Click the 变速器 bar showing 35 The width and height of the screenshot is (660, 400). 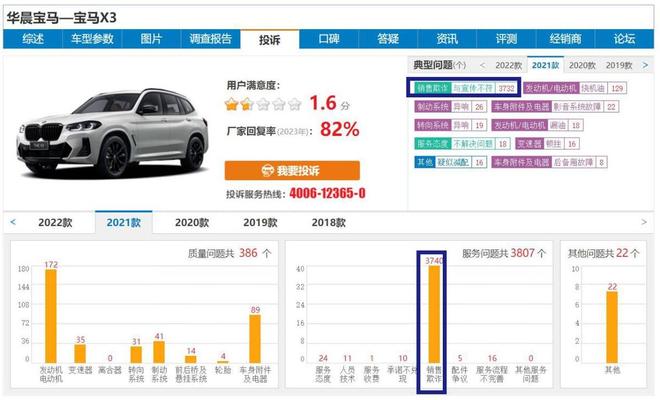coord(80,354)
